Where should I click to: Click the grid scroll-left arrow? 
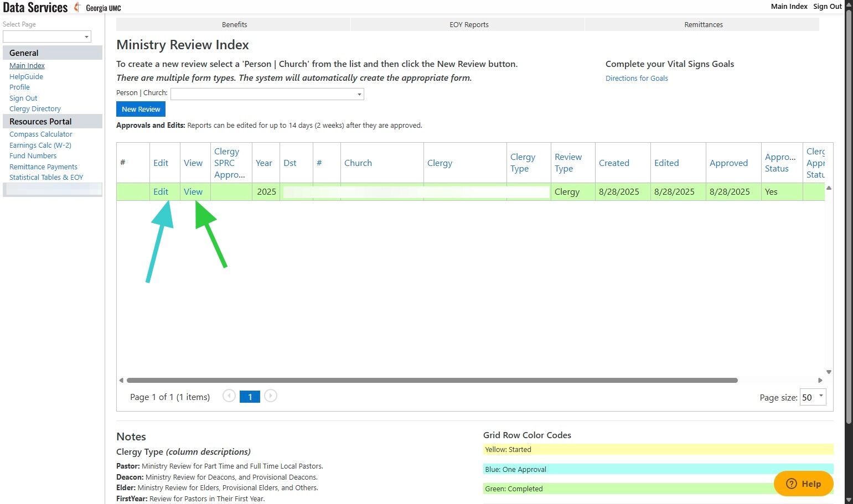121,380
